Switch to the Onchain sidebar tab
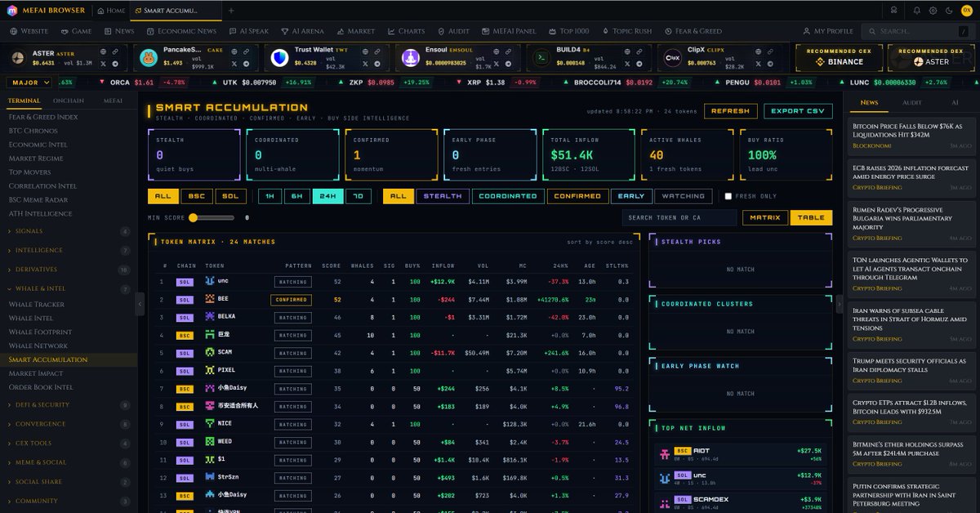This screenshot has width=980, height=513. point(69,100)
